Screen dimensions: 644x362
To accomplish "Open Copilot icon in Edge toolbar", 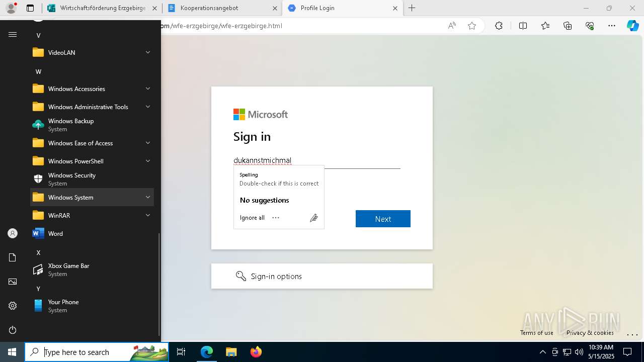I will pyautogui.click(x=632, y=26).
